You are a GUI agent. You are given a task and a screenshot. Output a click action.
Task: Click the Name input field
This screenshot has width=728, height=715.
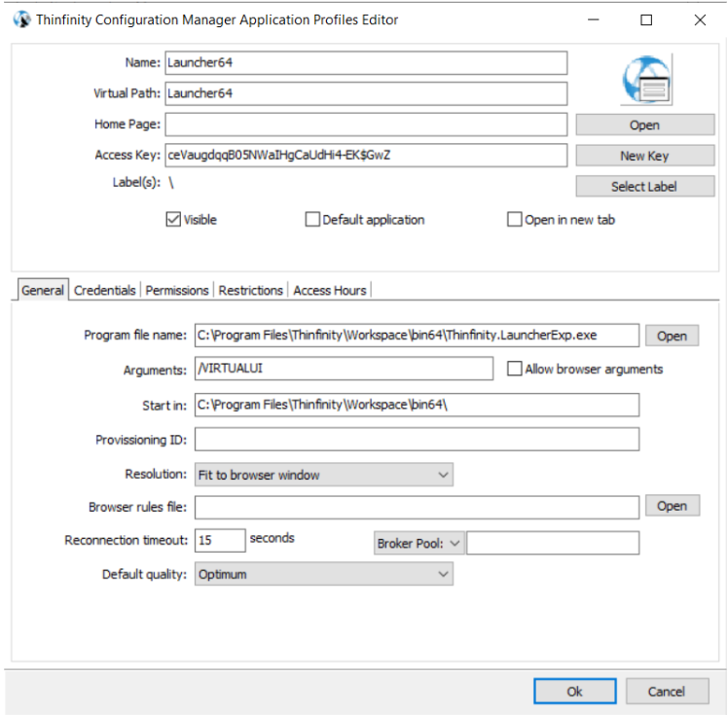click(366, 62)
